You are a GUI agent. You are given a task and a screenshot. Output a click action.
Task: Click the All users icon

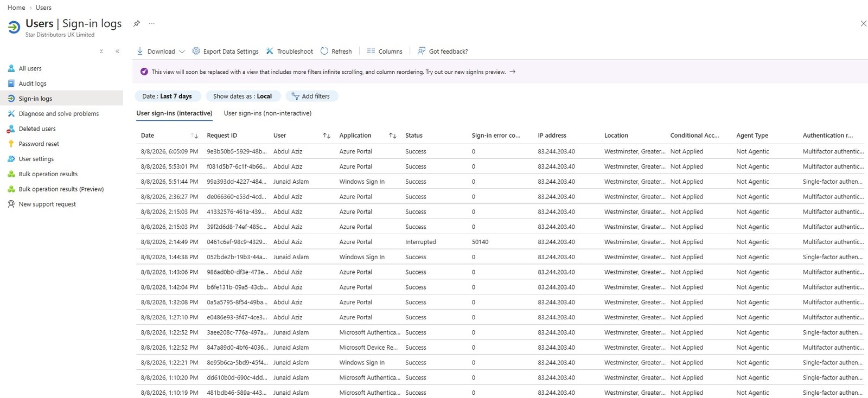(x=11, y=68)
